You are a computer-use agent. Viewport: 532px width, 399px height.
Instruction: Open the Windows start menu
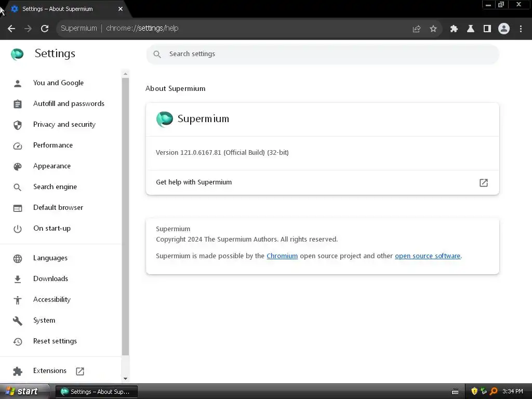[x=24, y=392]
